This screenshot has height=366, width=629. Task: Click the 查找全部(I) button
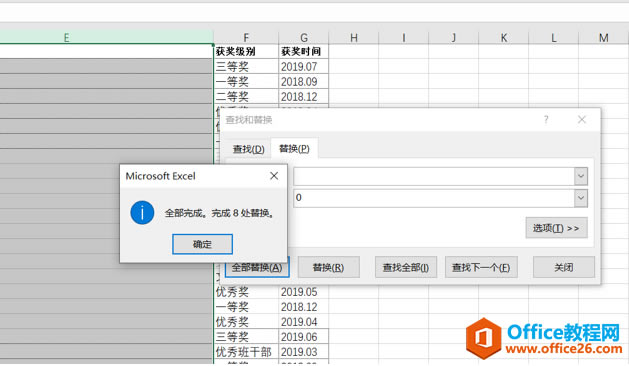pos(406,268)
